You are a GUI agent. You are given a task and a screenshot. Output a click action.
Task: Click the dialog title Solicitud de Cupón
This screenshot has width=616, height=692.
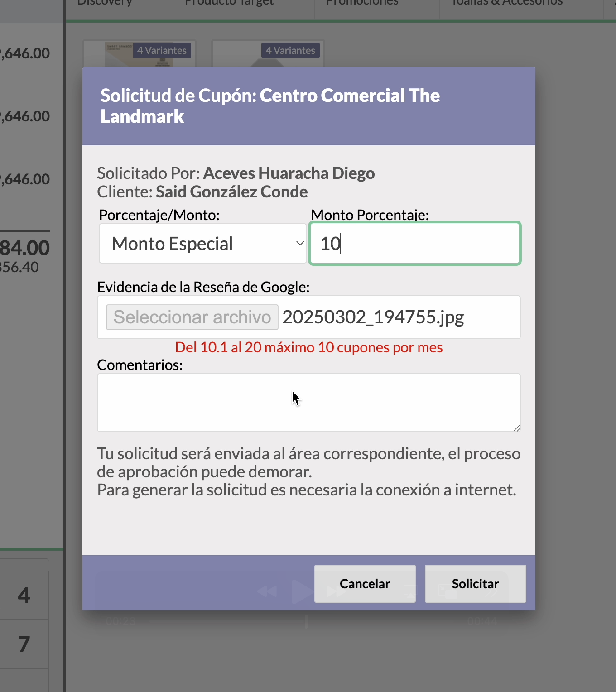270,106
